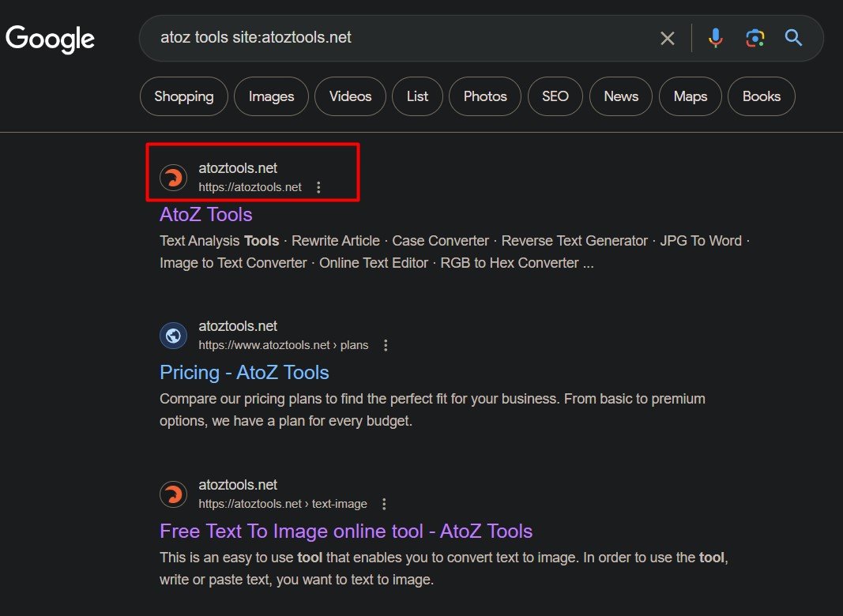Select the News filter chip

(621, 96)
